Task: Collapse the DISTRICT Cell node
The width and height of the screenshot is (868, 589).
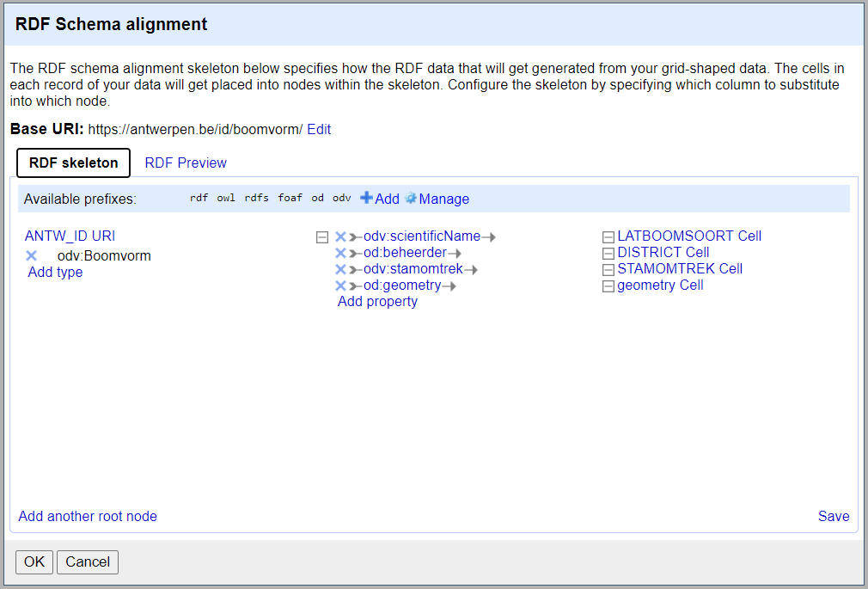Action: (608, 254)
